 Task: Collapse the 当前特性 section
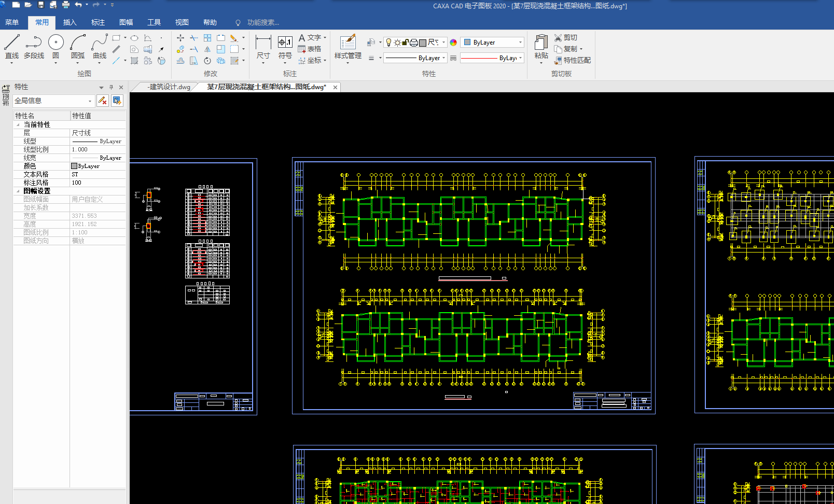click(18, 124)
